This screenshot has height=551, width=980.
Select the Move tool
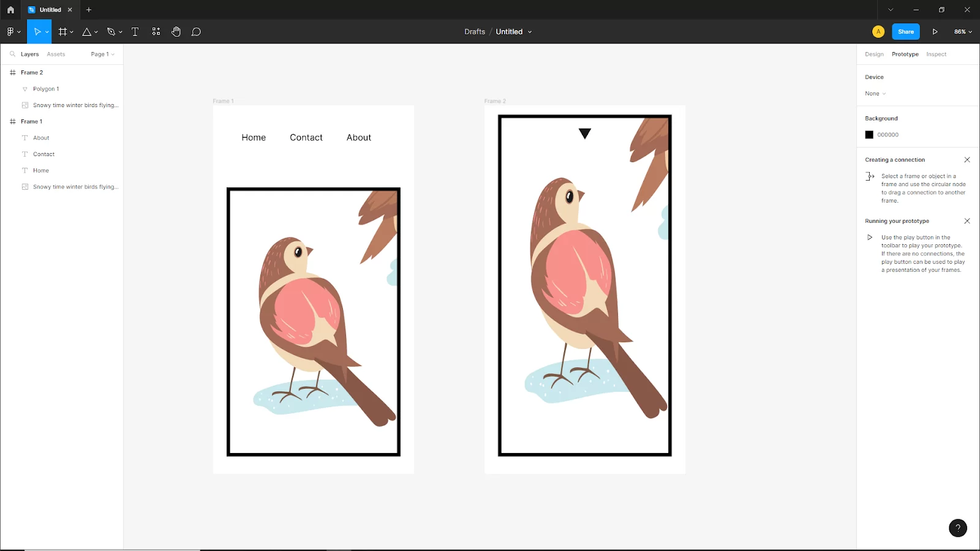(37, 32)
